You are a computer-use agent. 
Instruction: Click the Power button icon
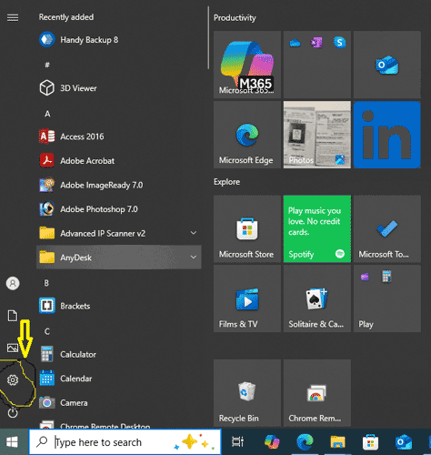(x=13, y=413)
